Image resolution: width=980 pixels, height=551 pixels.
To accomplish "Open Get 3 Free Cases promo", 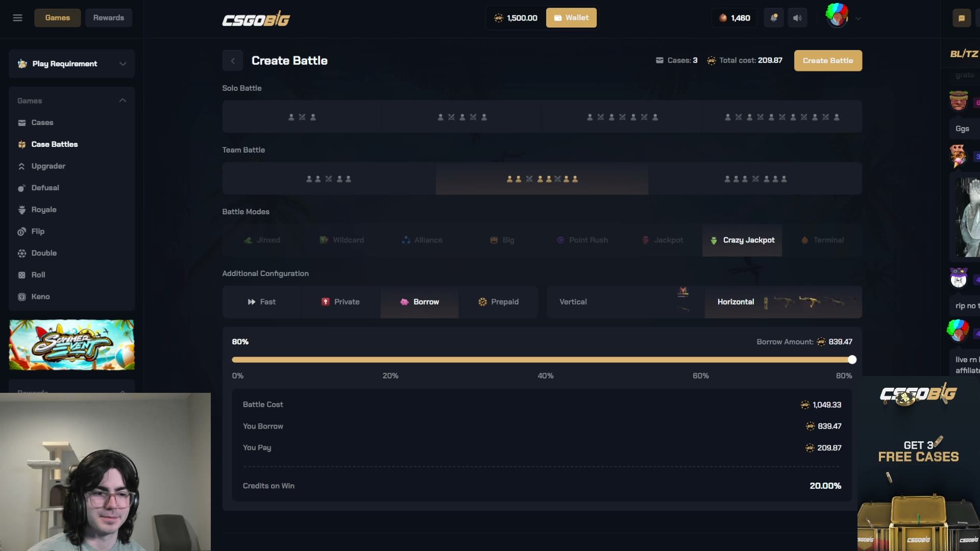I will pos(919,464).
